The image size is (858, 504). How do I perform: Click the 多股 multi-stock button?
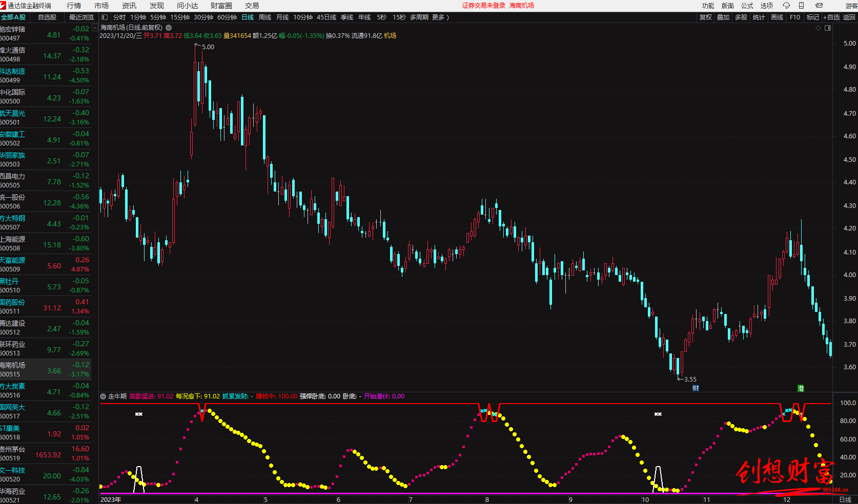[x=741, y=17]
